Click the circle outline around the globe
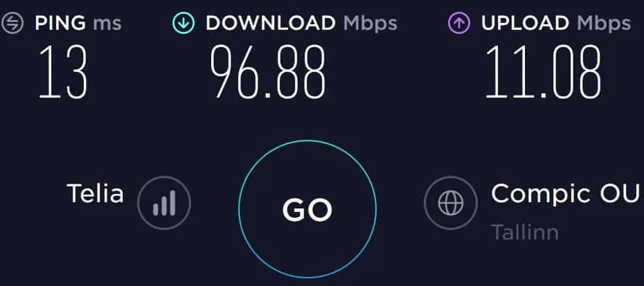644x286 pixels. 451,177
